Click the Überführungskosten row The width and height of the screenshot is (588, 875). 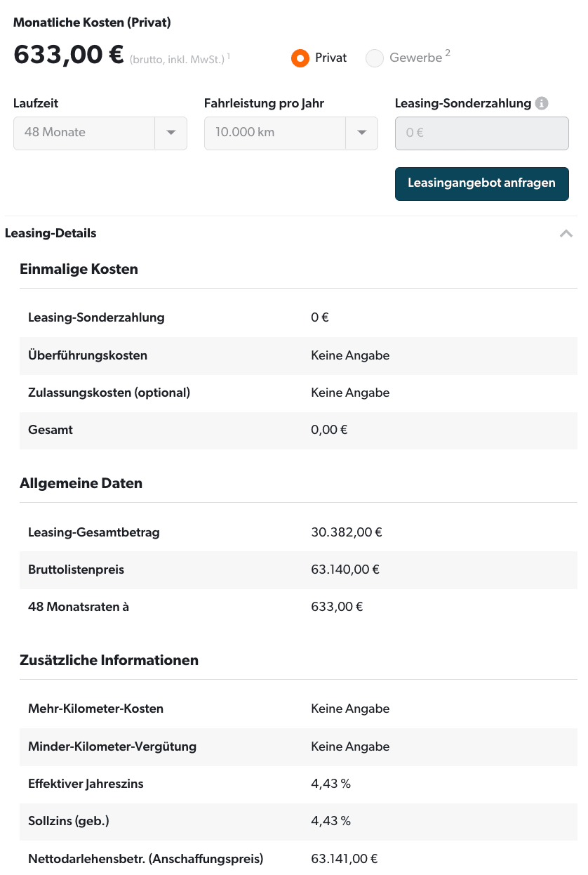(x=298, y=355)
